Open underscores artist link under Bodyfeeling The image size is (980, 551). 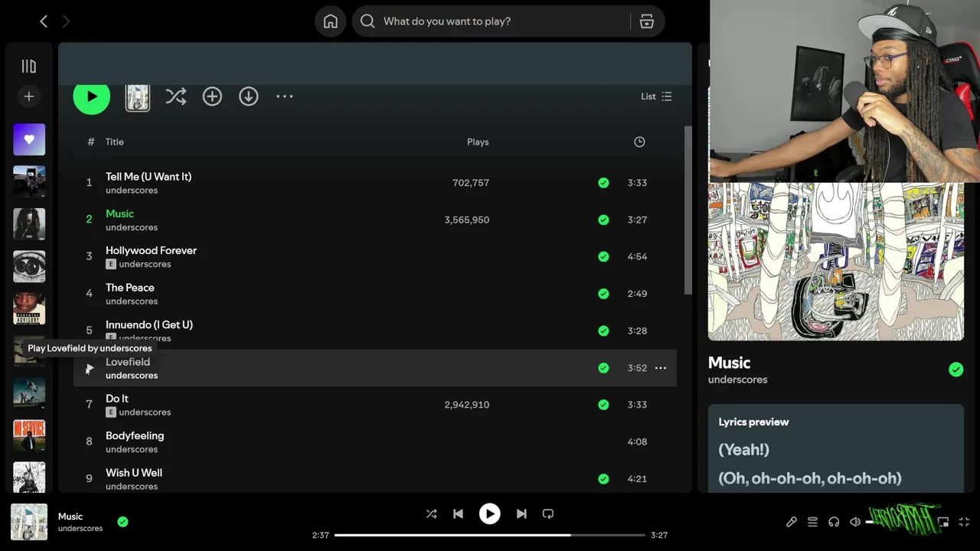[x=132, y=449]
